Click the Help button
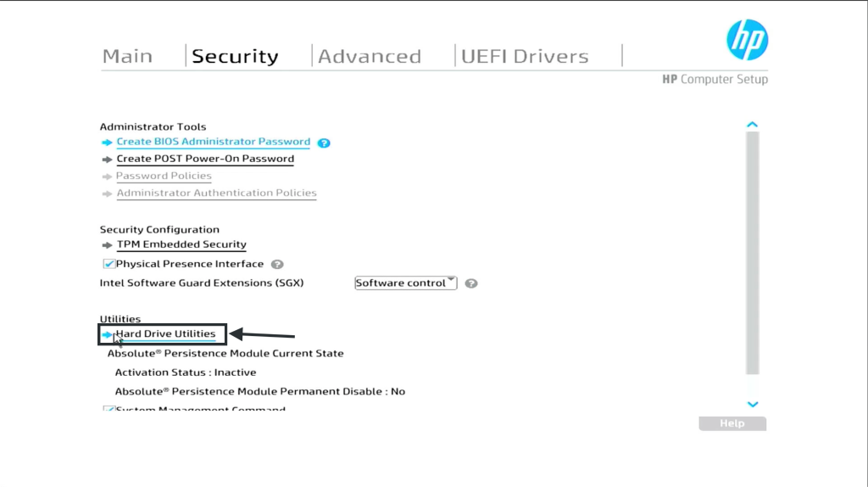This screenshot has height=487, width=868. click(732, 423)
